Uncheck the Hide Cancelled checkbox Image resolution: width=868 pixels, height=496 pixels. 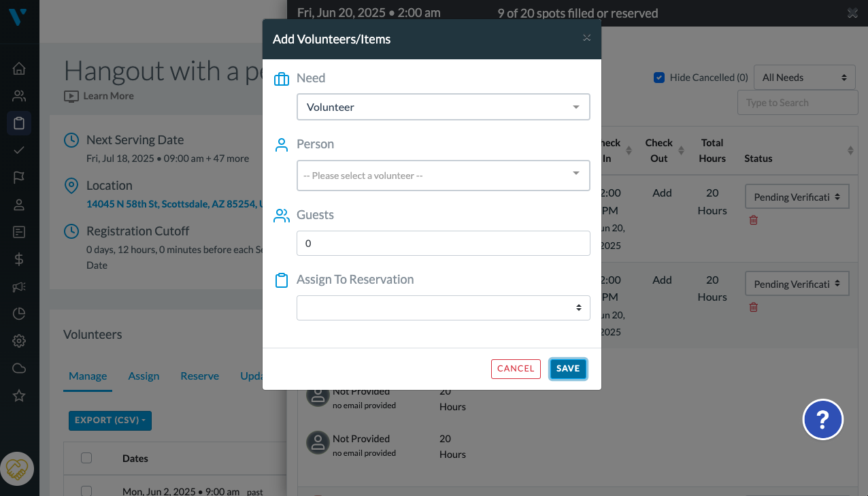[x=659, y=78]
